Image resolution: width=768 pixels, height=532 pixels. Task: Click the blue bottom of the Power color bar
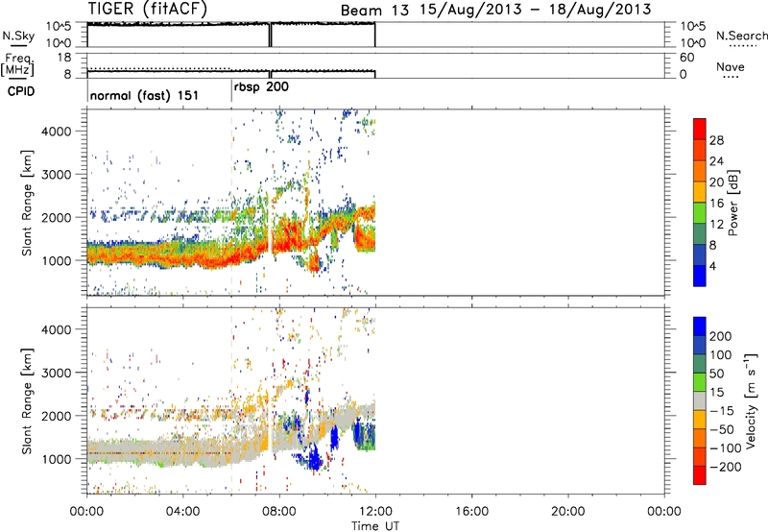(700, 276)
